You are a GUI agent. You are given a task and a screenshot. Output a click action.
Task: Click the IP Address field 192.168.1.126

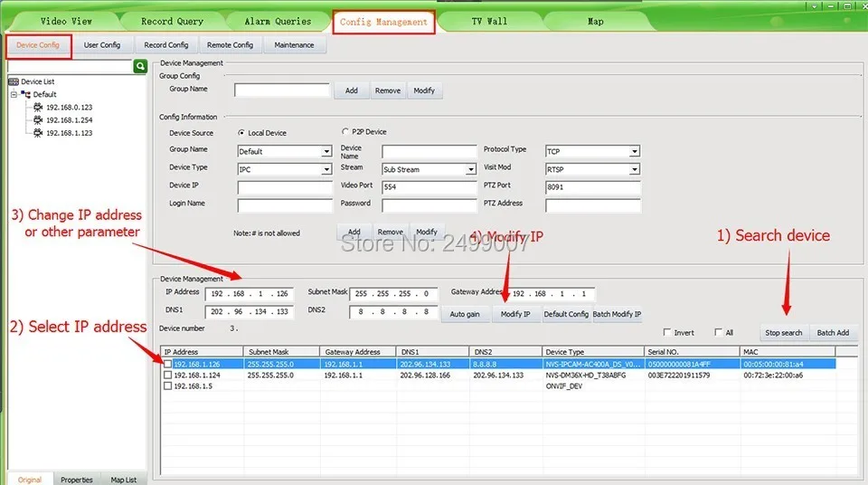point(250,294)
